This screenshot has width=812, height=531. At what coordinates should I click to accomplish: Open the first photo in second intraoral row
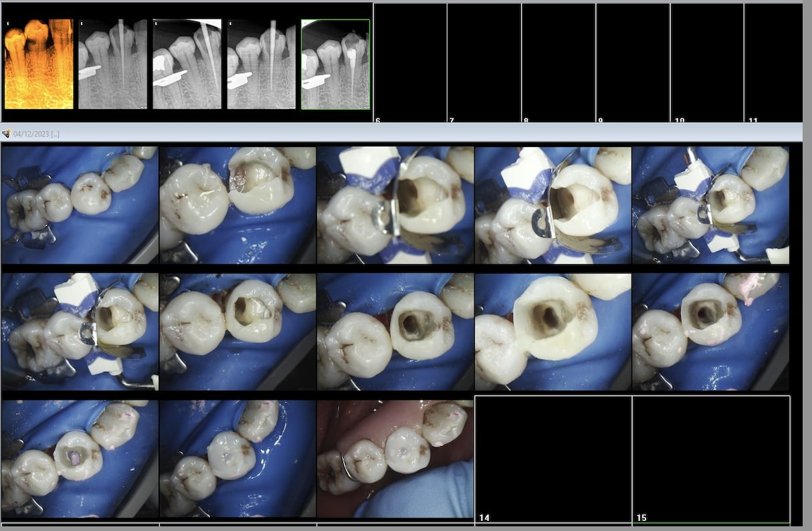pyautogui.click(x=80, y=331)
